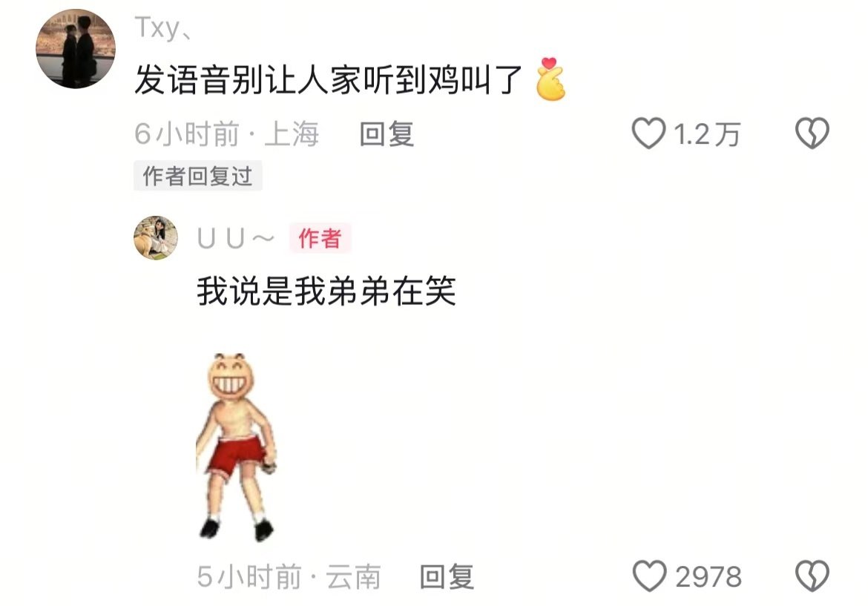Tap the 2978 like count
The image size is (868, 606).
(x=708, y=576)
